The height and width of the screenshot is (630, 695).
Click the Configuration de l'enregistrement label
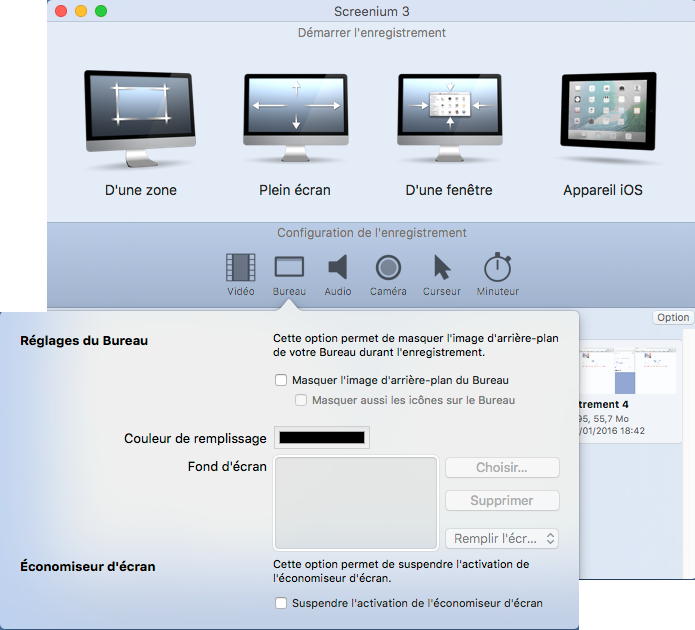tap(371, 233)
